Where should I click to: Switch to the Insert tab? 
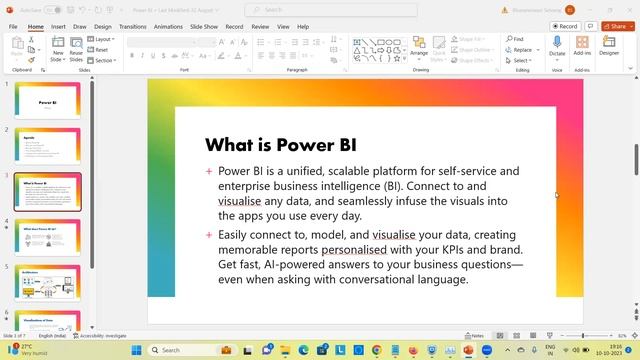tap(58, 27)
